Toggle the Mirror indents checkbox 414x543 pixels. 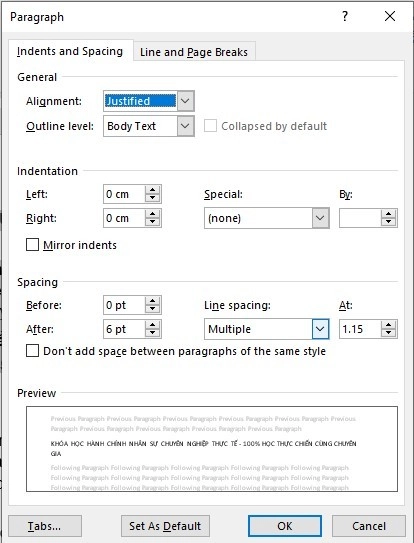33,245
